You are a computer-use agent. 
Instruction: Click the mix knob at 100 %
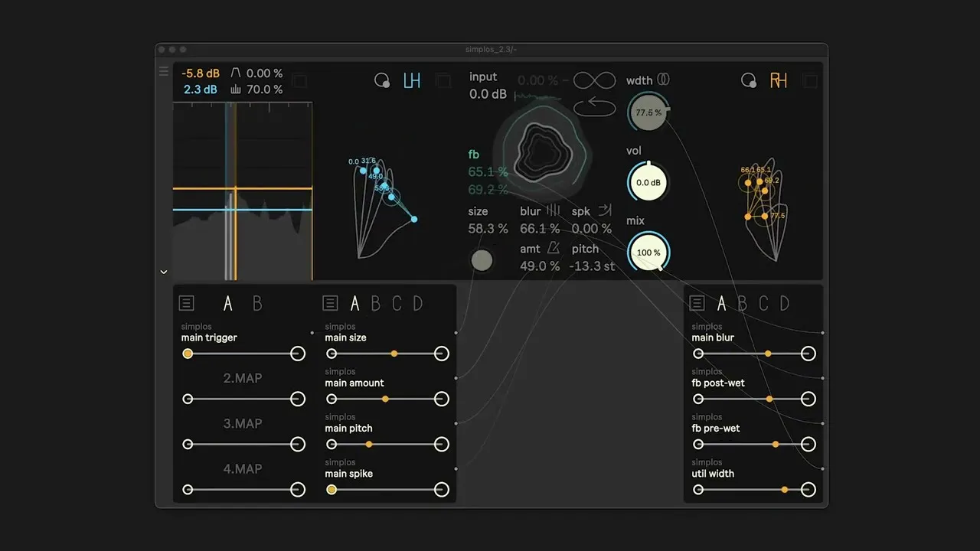(x=648, y=253)
